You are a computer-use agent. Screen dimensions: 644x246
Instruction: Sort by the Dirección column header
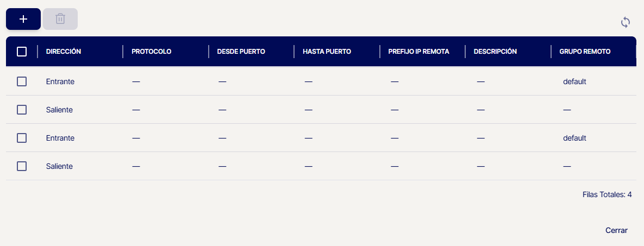64,52
